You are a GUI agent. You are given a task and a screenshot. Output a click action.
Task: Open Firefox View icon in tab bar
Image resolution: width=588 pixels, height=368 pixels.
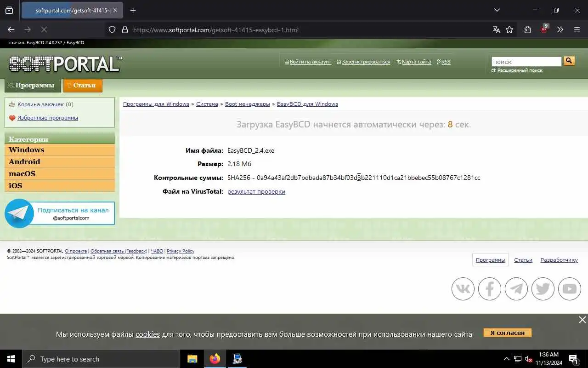9,10
